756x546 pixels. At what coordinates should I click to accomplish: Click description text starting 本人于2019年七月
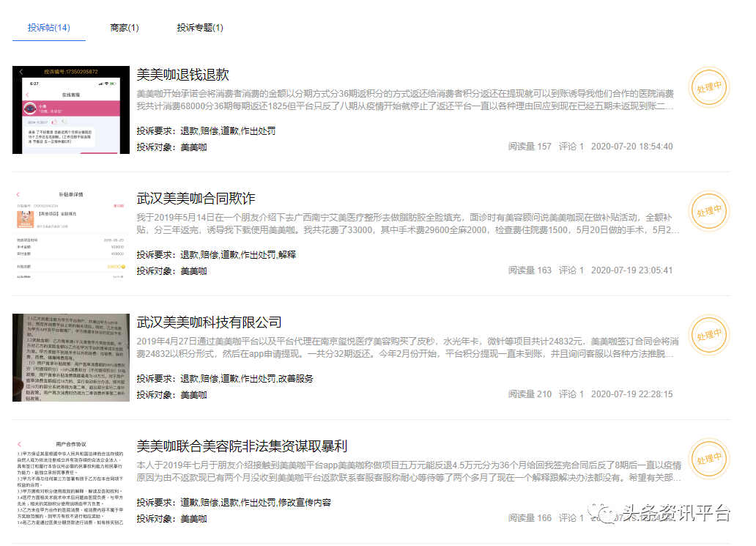pyautogui.click(x=409, y=472)
